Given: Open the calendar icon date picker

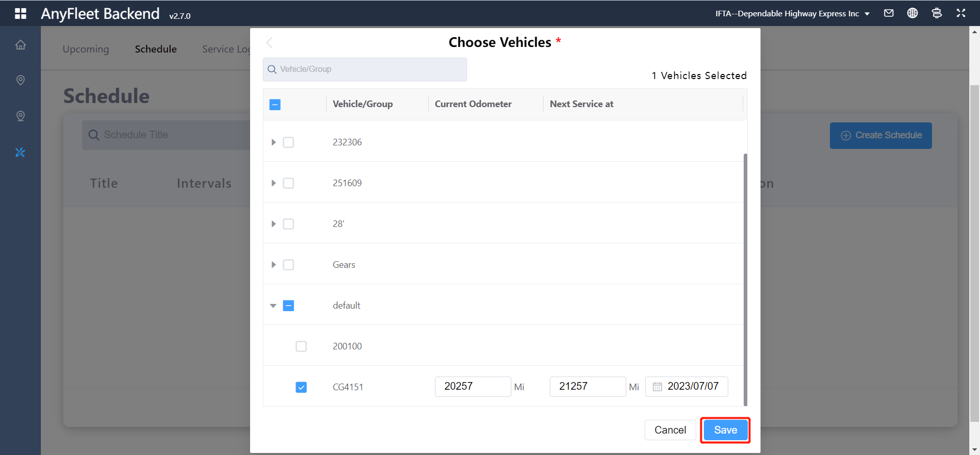Looking at the screenshot, I should coord(657,387).
